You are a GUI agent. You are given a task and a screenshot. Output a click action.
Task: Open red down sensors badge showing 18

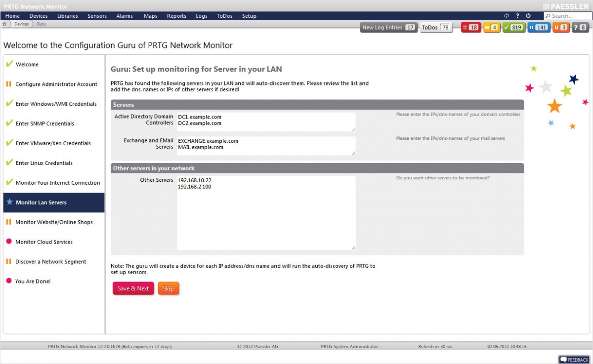tap(471, 28)
